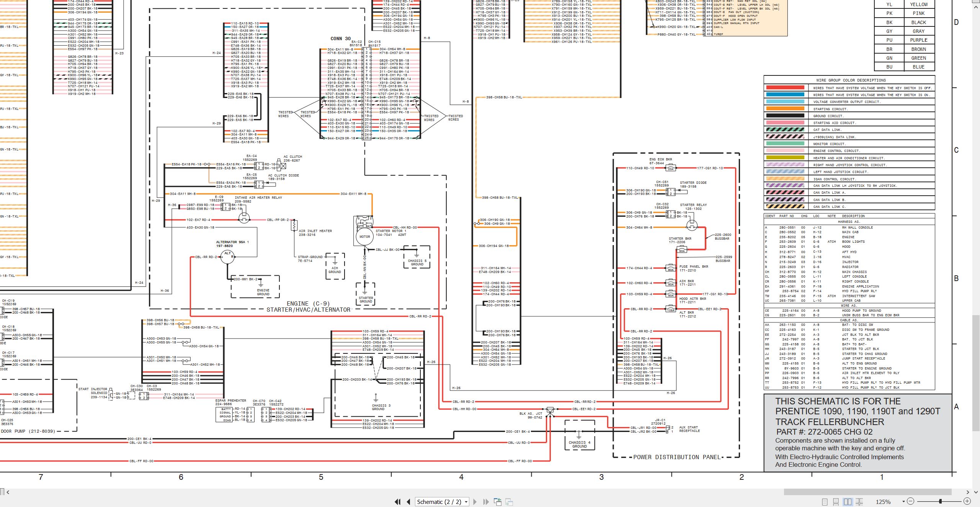Image resolution: width=980 pixels, height=507 pixels.
Task: Click the 'ALTERNATOR 95A' component label
Action: (x=232, y=242)
